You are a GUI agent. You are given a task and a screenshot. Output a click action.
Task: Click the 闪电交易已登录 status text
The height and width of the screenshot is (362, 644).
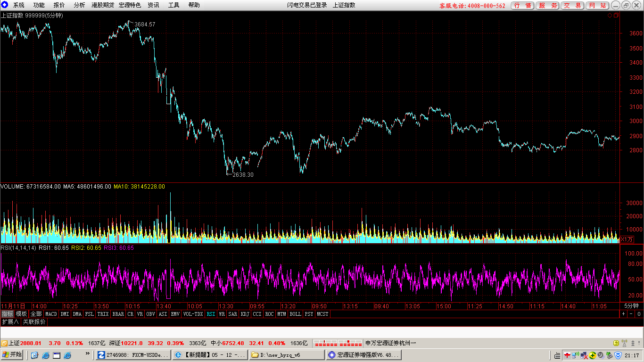click(307, 5)
